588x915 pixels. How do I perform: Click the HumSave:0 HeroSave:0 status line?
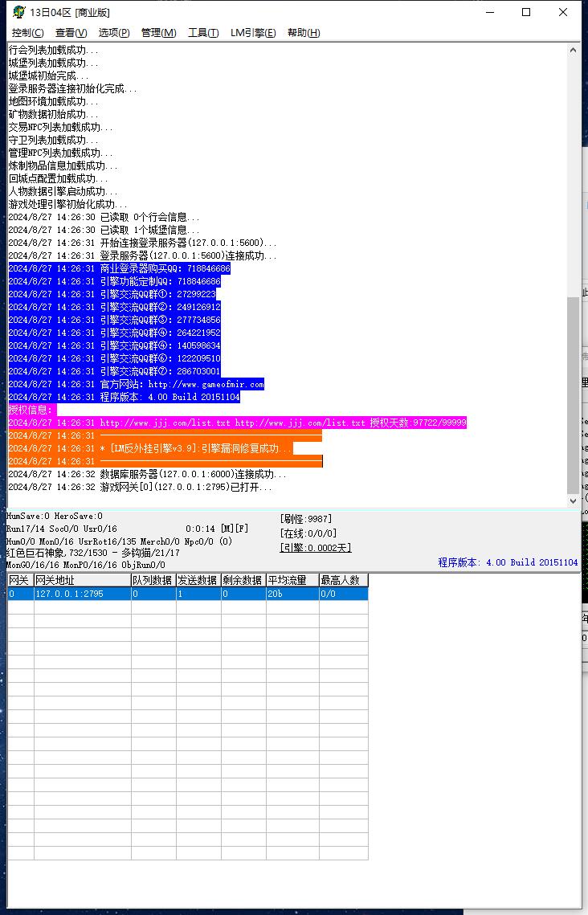(x=55, y=516)
